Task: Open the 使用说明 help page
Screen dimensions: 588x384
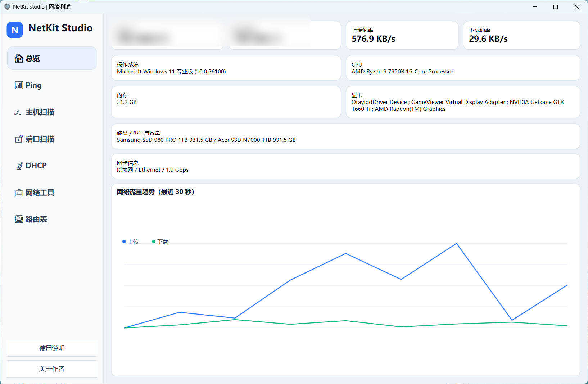Action: [x=51, y=348]
